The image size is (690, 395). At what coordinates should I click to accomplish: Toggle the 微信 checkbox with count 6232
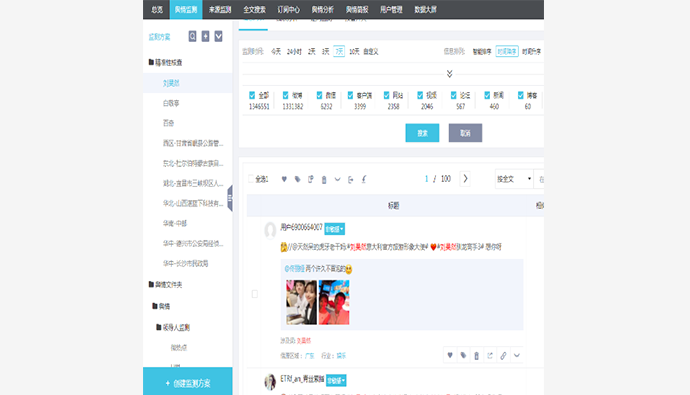(x=319, y=95)
